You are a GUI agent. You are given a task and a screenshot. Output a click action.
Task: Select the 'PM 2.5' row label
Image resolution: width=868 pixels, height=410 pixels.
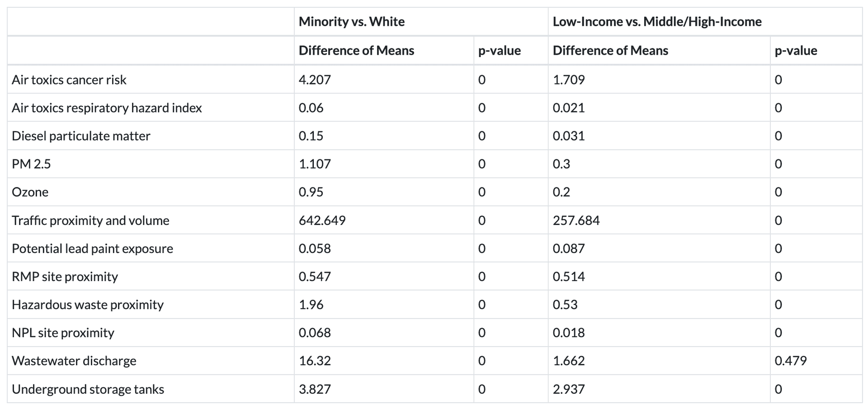(31, 164)
